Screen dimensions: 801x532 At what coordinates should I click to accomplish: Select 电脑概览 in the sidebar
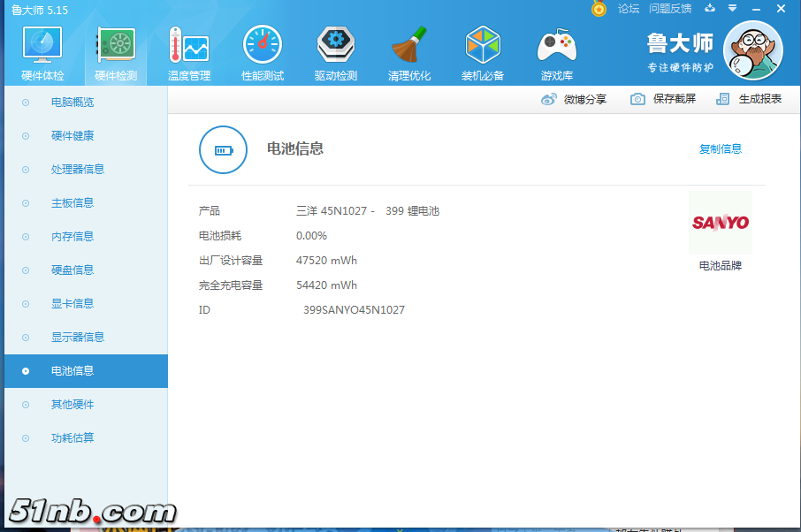pyautogui.click(x=72, y=103)
